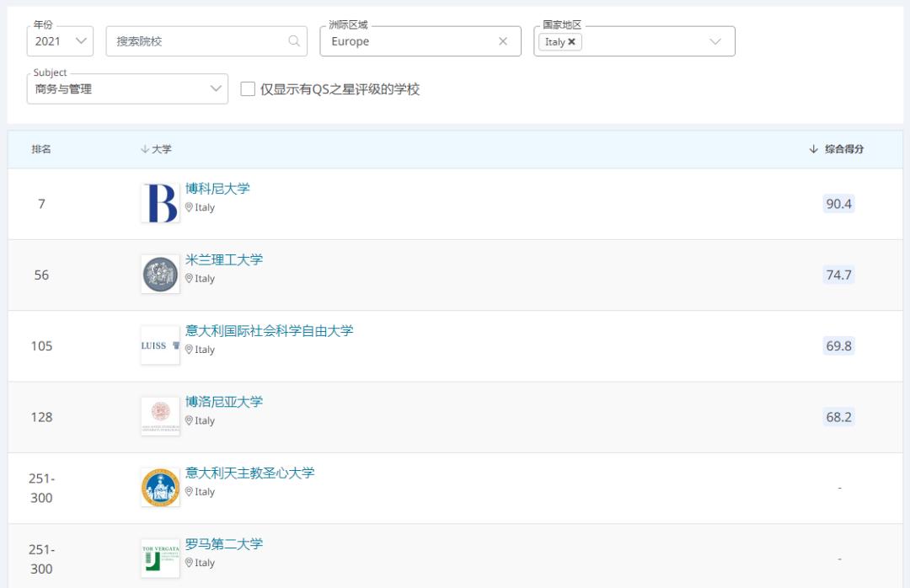The height and width of the screenshot is (588, 910).
Task: Clear the Europe region selection
Action: [x=502, y=41]
